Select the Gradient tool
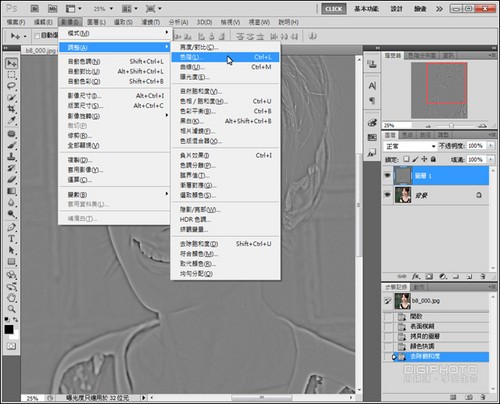 [12, 191]
